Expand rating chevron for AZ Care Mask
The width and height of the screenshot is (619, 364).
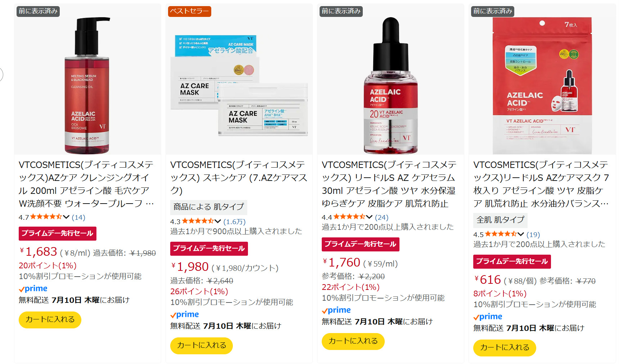pyautogui.click(x=218, y=221)
